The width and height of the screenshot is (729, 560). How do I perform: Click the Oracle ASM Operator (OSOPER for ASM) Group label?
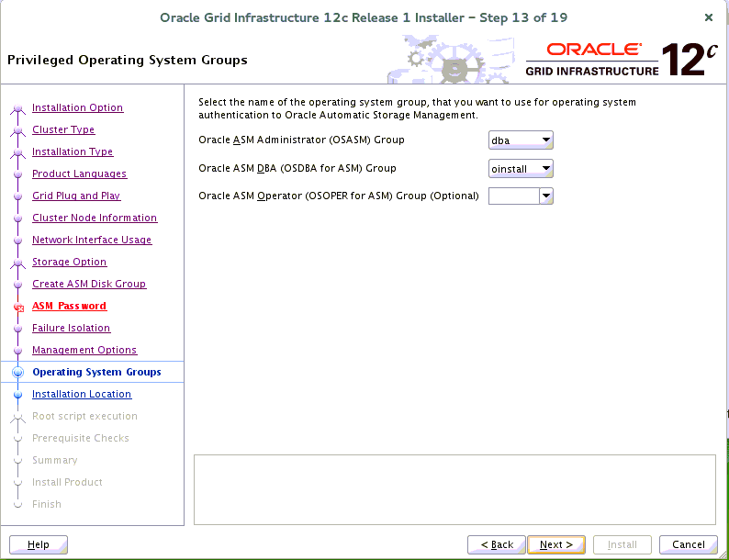coord(339,196)
